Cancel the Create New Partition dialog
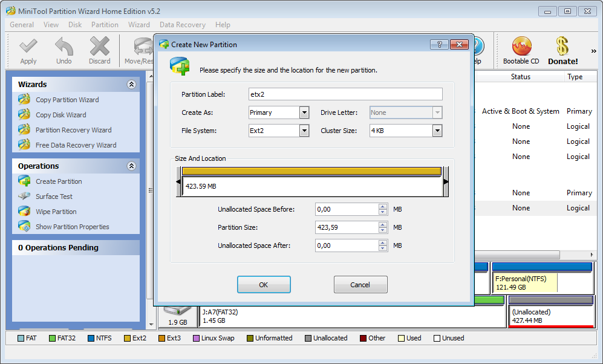This screenshot has height=364, width=603. pyautogui.click(x=360, y=284)
